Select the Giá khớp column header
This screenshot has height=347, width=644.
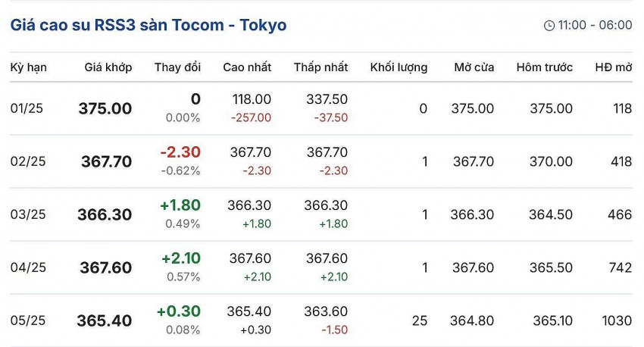click(108, 67)
